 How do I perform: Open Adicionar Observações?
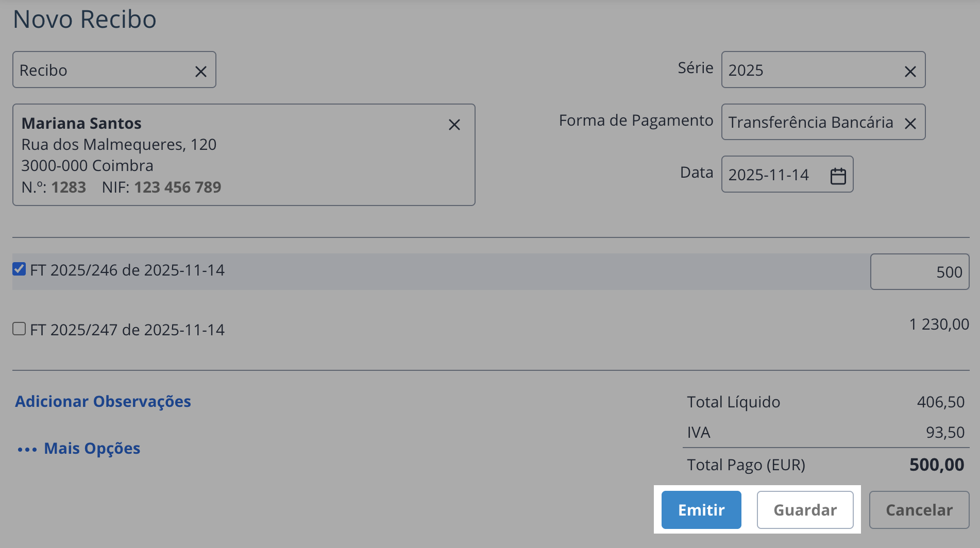[x=103, y=402]
